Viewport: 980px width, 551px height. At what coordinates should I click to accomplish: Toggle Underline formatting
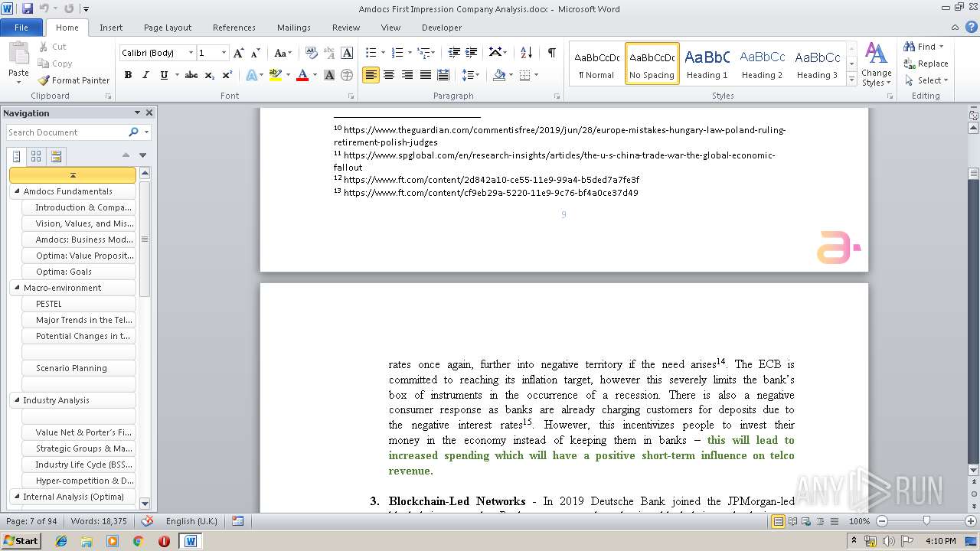[164, 75]
